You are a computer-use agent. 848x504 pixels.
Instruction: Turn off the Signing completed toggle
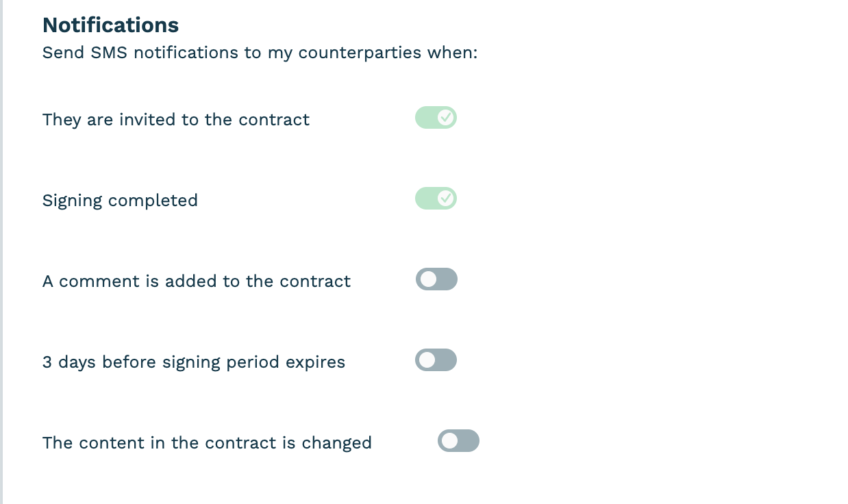[436, 199]
